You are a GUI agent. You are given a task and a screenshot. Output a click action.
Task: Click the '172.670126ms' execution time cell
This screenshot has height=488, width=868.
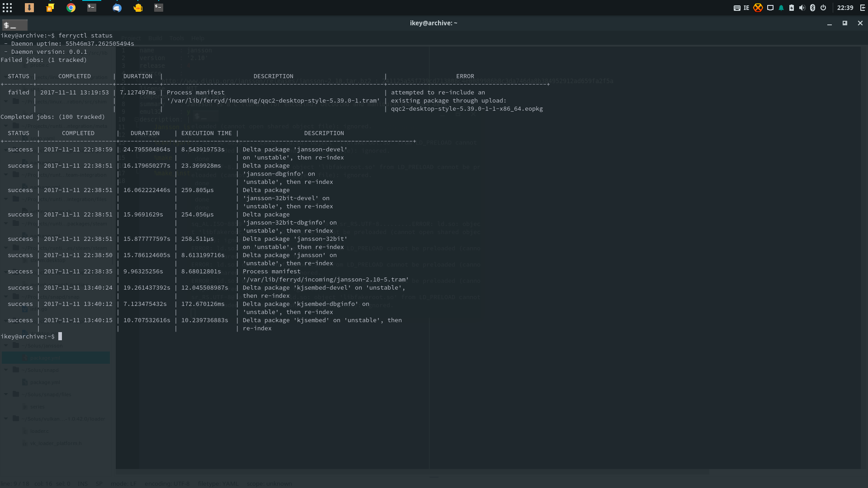click(203, 304)
